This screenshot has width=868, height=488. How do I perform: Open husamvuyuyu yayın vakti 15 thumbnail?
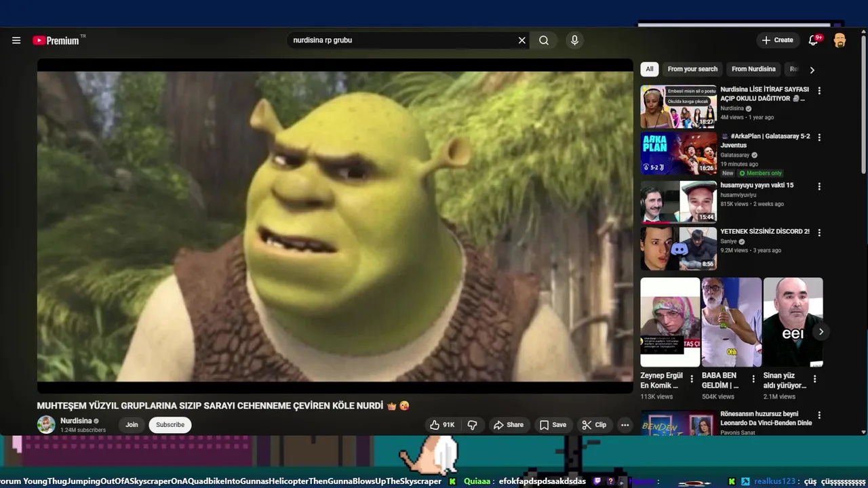[x=679, y=201]
